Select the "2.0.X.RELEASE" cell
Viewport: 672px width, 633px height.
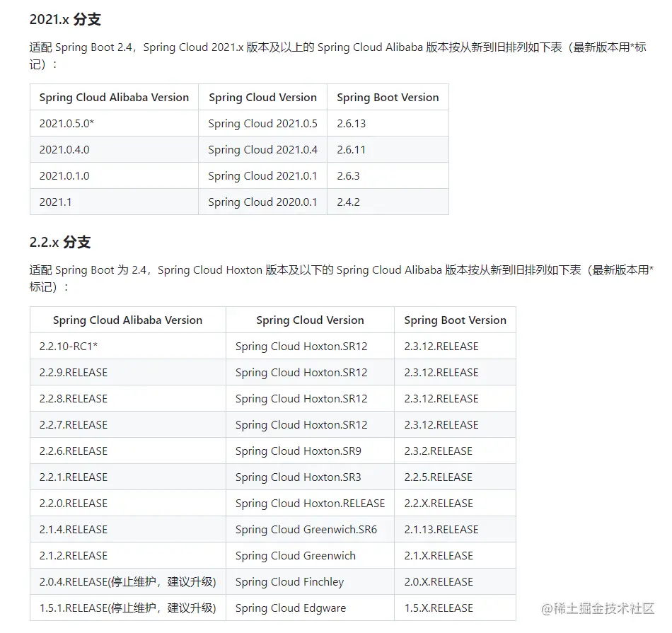click(x=455, y=581)
